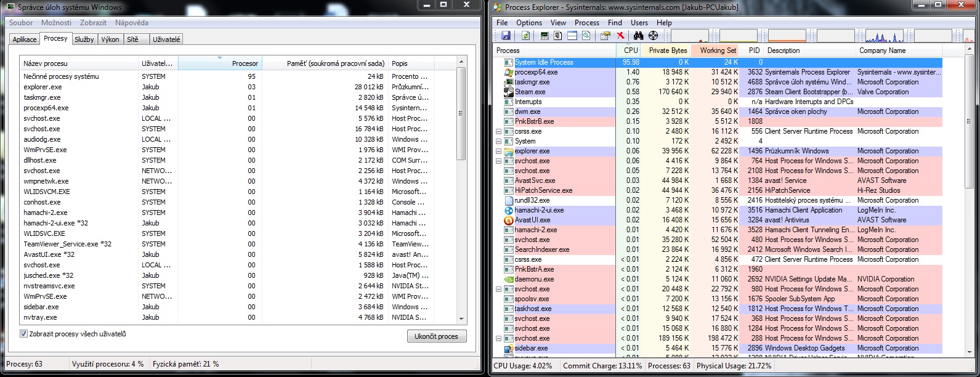Collapse the explorer.exe tree node
The height and width of the screenshot is (377, 980).
point(499,151)
